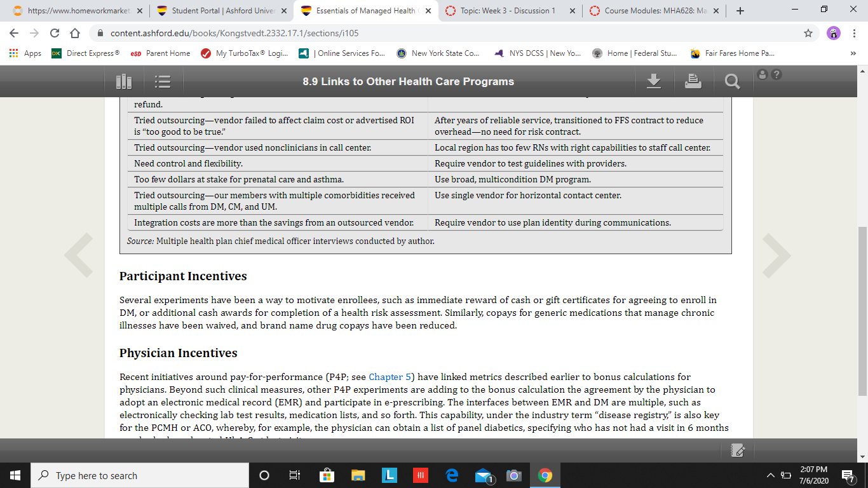Switch to Student Portal Ashford tab
The image size is (868, 488).
coord(221,11)
